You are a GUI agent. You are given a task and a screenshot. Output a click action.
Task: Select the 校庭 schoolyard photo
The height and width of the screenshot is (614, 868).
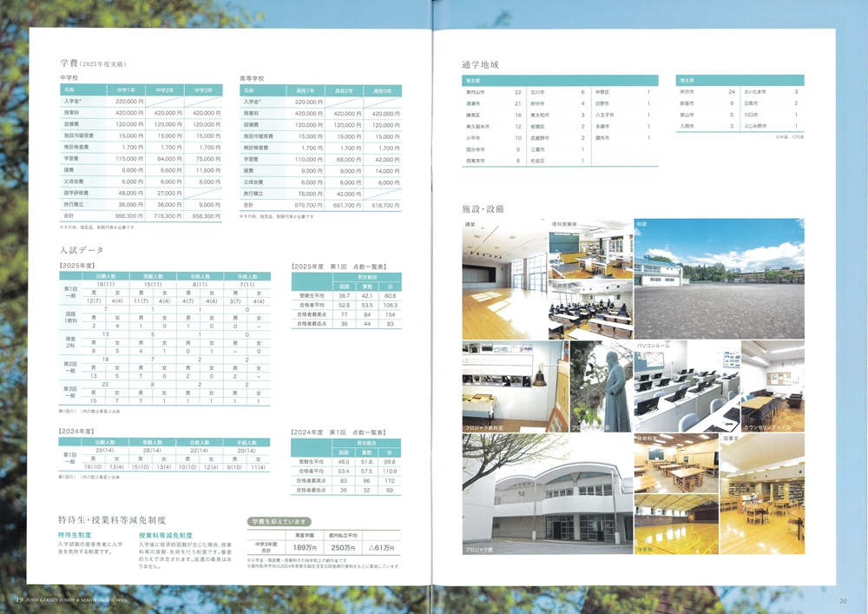pyautogui.click(x=719, y=278)
